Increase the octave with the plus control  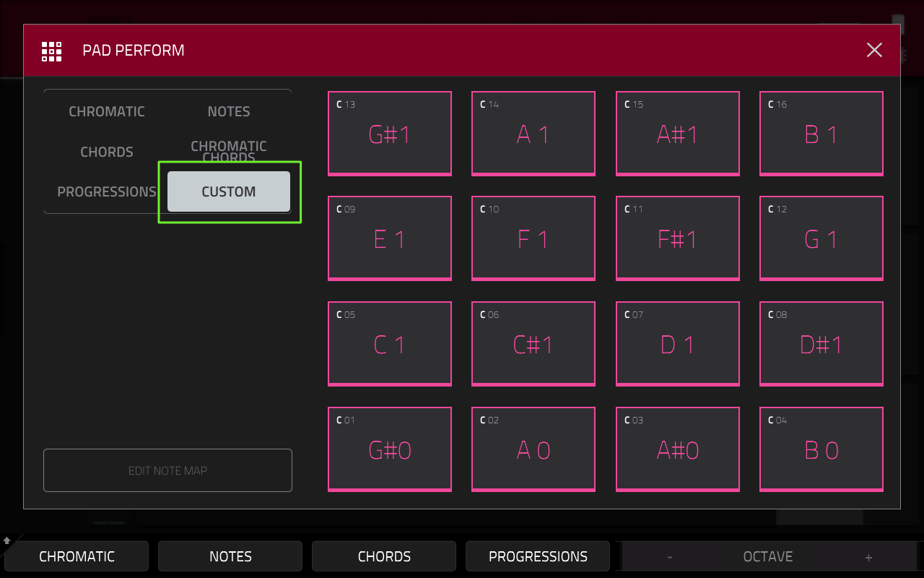click(870, 556)
